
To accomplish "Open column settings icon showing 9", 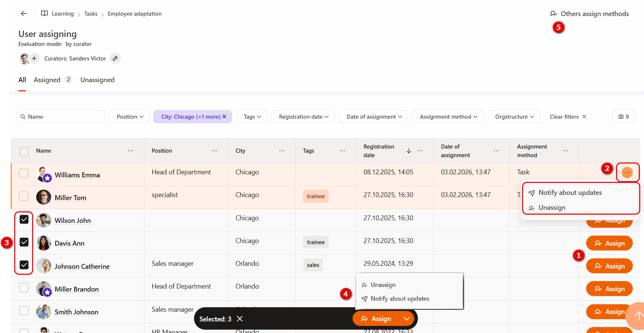I will pos(623,117).
